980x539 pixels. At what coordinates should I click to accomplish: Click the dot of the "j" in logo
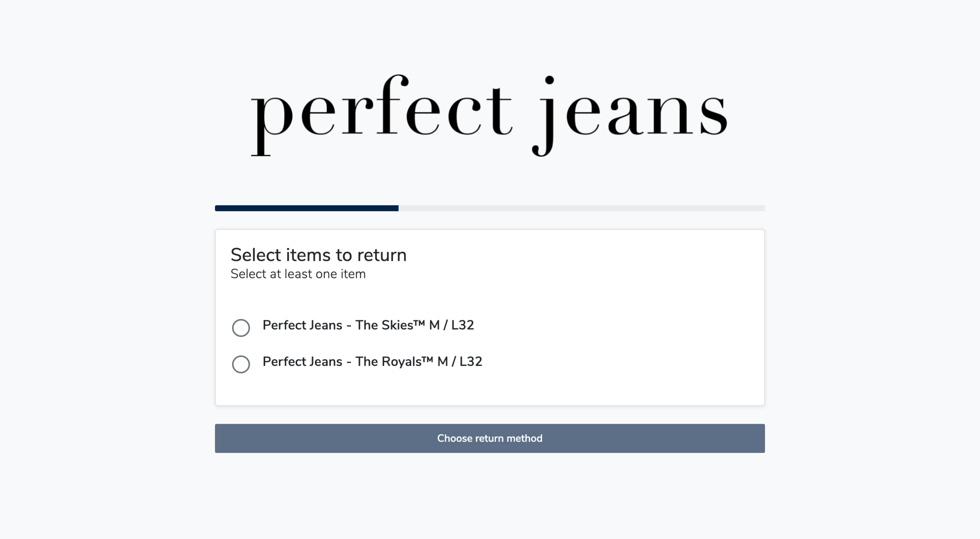(549, 80)
